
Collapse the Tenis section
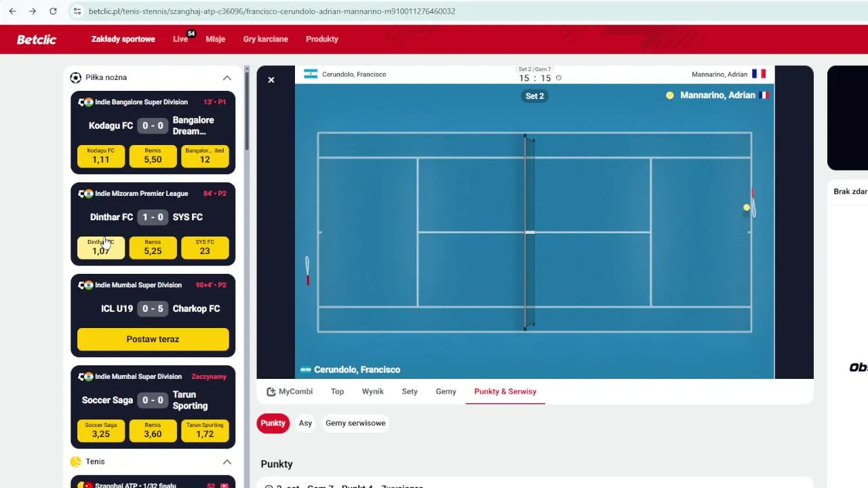(x=227, y=462)
